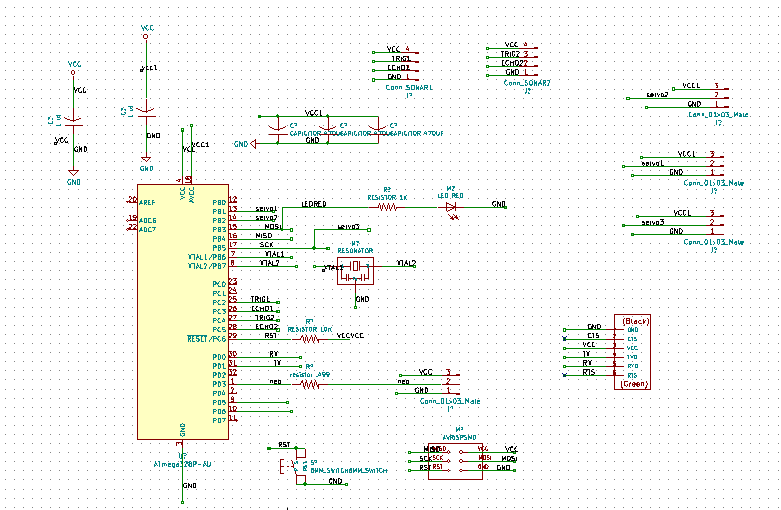Click the AVRISP programming header box
Screen dimensions: 781x510
[455, 462]
